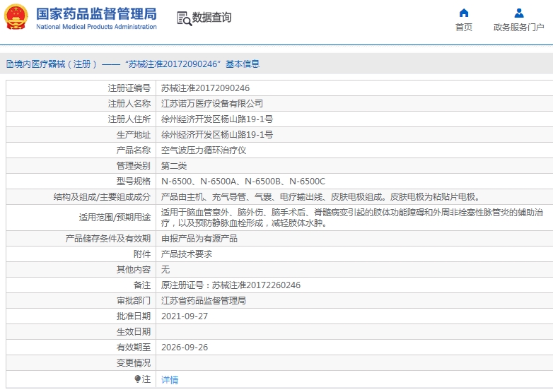Click the 其他内容 label

[134, 269]
